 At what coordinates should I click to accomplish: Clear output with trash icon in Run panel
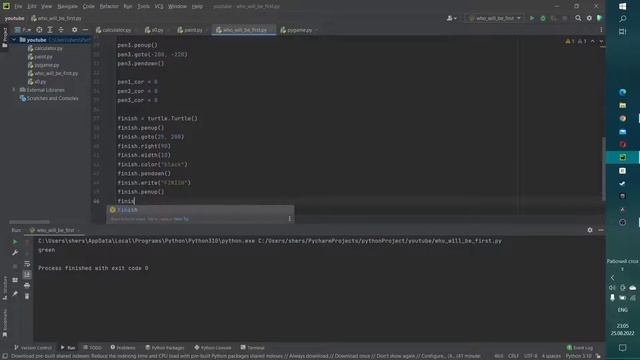[x=27, y=296]
